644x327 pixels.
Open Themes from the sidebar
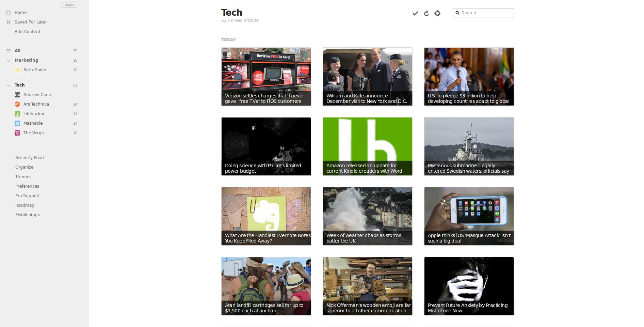pos(23,176)
